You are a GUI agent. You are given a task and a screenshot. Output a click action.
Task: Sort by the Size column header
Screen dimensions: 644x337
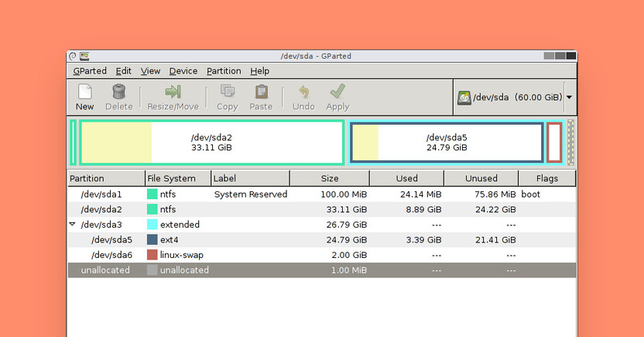point(330,179)
